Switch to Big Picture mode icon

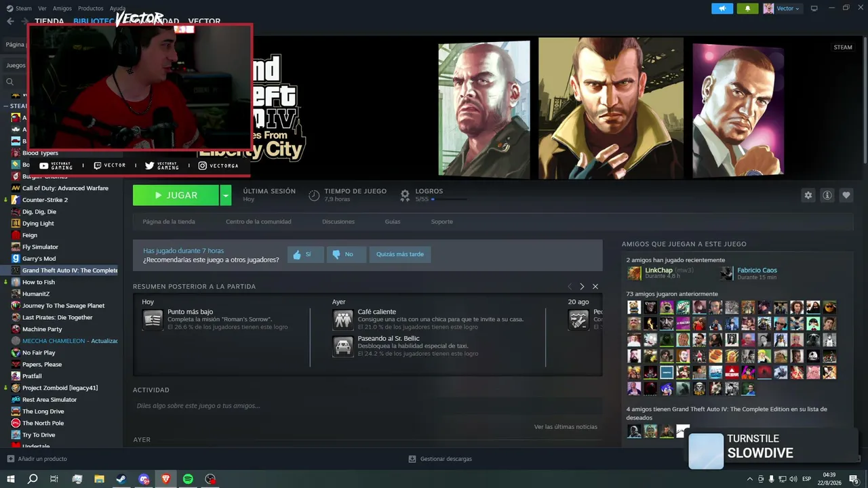814,8
